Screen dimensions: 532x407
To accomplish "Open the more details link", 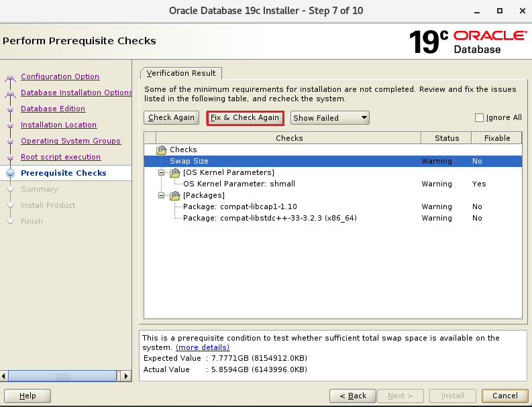I will (203, 347).
